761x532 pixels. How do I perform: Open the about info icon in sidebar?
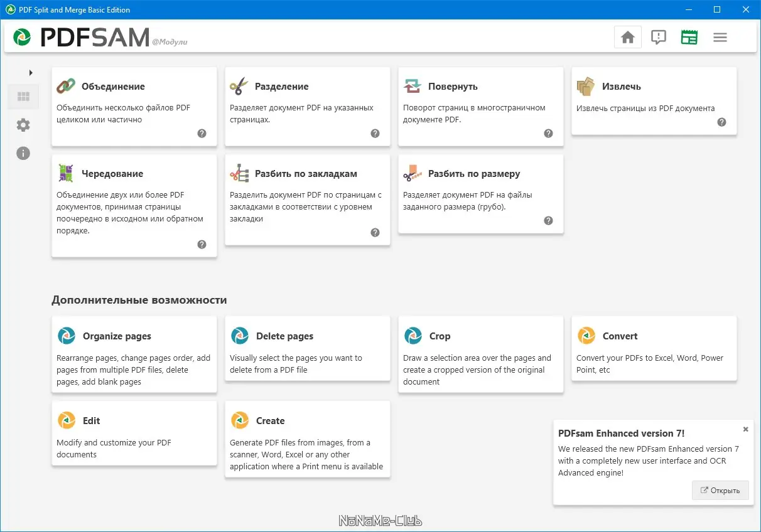tap(23, 153)
